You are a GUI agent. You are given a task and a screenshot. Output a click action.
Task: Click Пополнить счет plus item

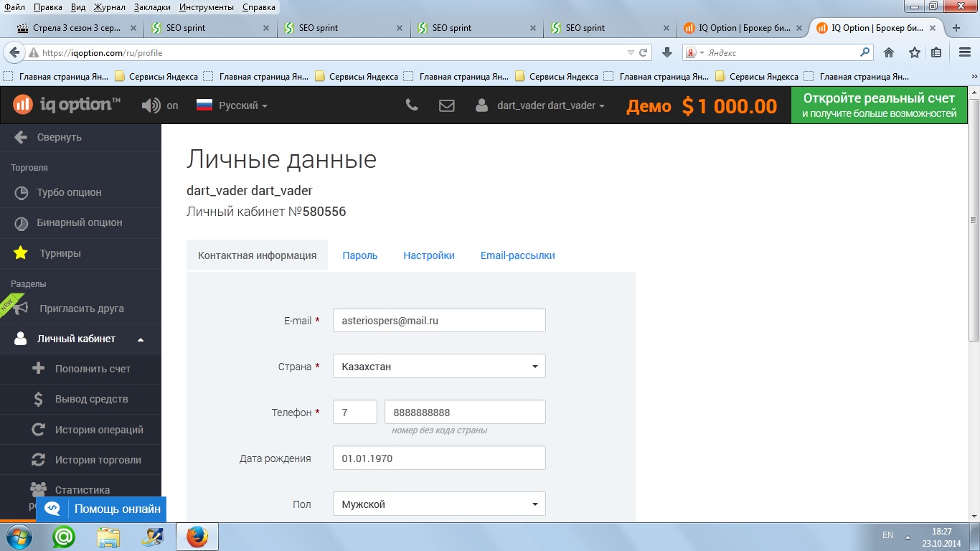coord(80,369)
